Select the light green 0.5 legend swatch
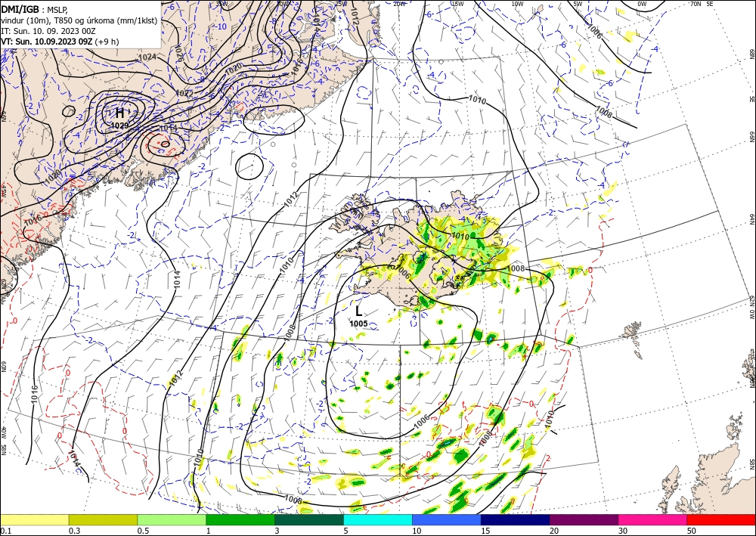The width and height of the screenshot is (756, 536). pyautogui.click(x=172, y=519)
